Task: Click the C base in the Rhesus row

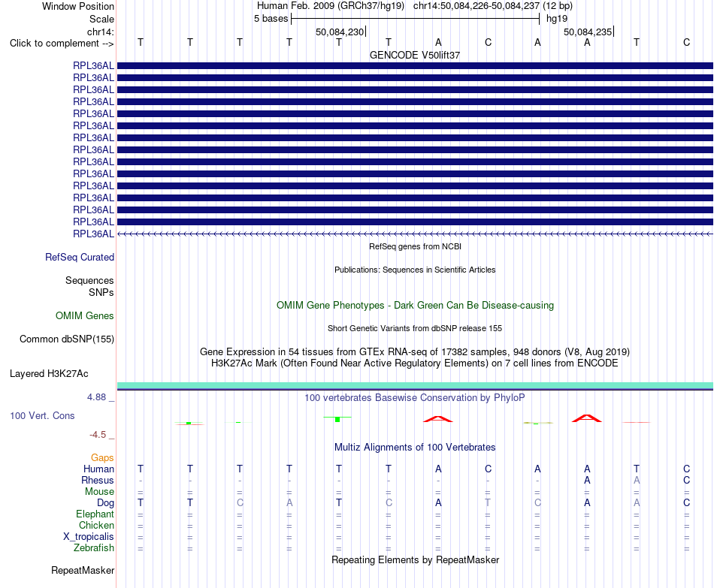Action: [x=686, y=480]
